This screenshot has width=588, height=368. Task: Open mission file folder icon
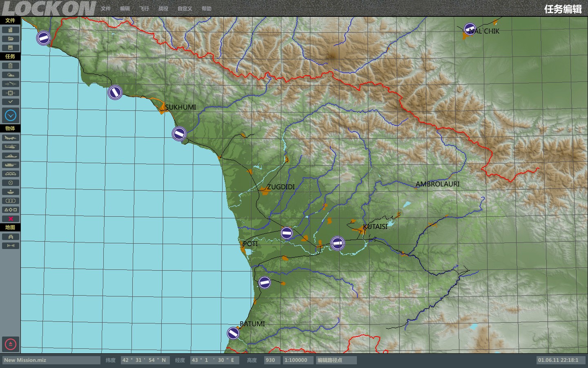[x=10, y=39]
